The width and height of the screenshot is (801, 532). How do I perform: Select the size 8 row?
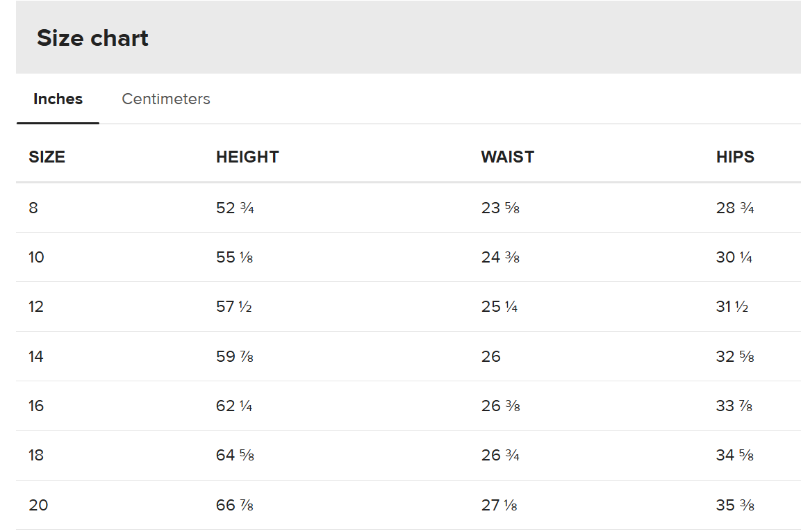click(x=408, y=208)
